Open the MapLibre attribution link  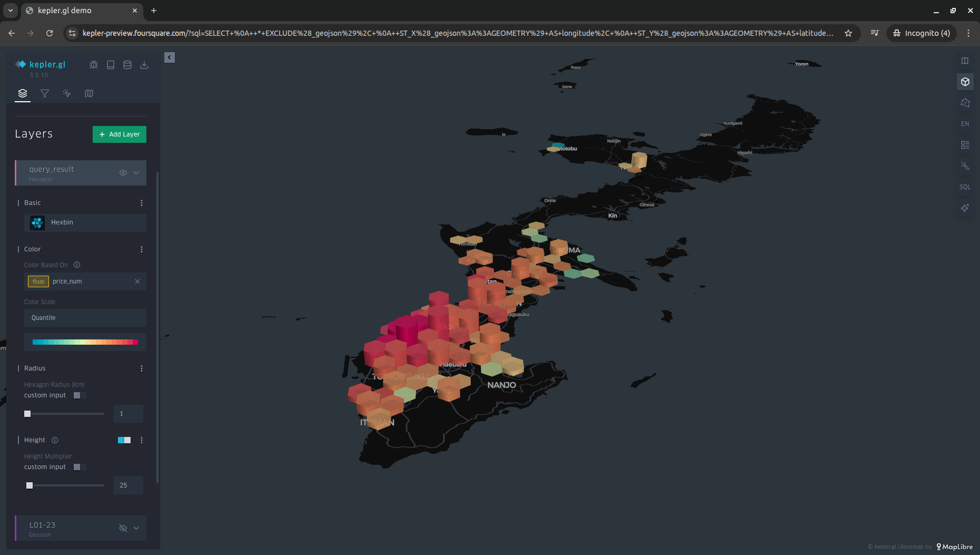955,547
